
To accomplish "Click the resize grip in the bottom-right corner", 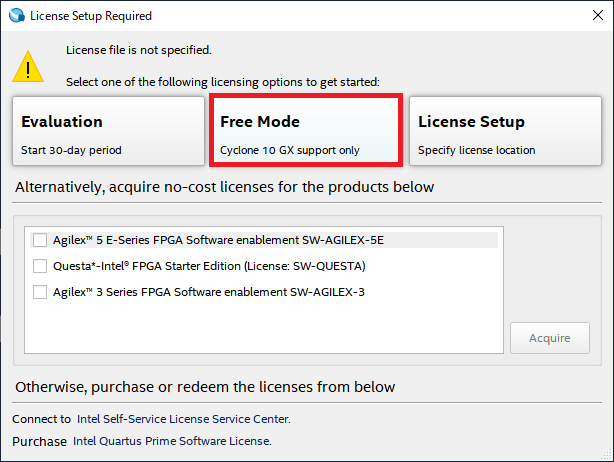I will (x=608, y=456).
